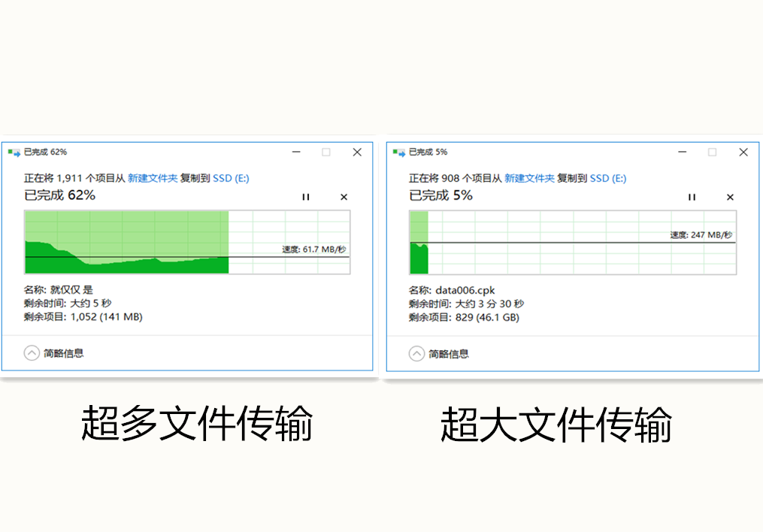Click the maximize box on 62% dialog
Image resolution: width=763 pixels, height=532 pixels.
[326, 152]
